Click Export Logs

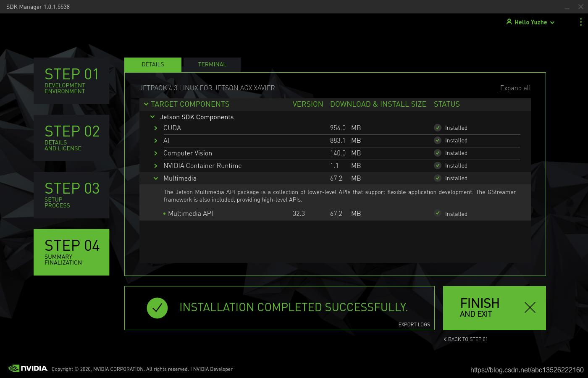tap(414, 324)
